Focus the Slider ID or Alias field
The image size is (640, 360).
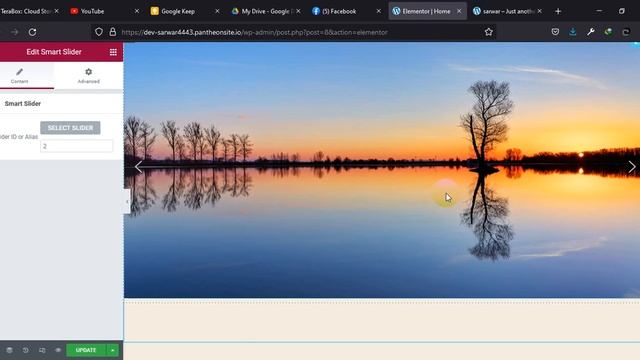click(76, 146)
